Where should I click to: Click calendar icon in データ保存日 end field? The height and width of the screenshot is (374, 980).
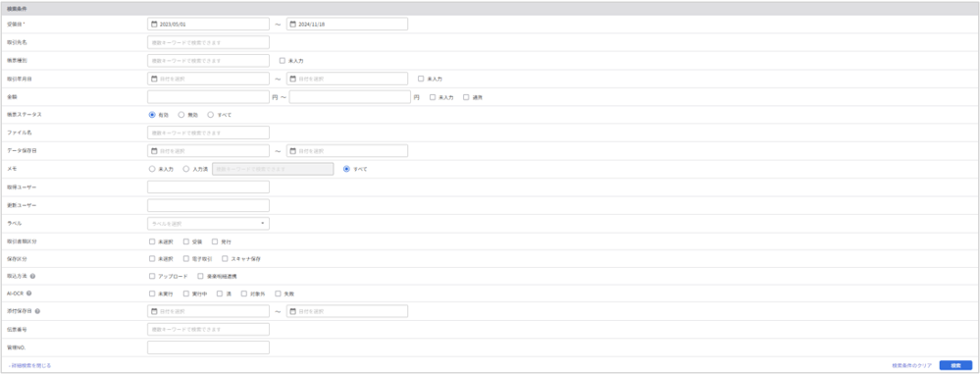[x=292, y=151]
